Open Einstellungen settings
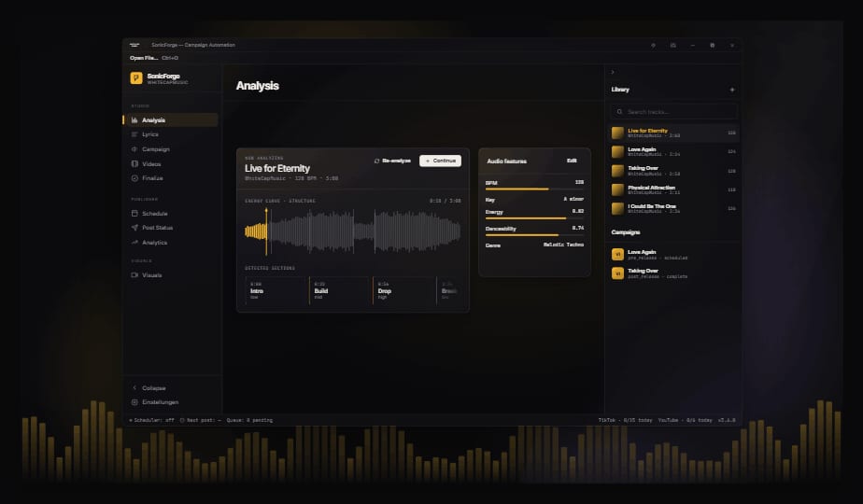The image size is (863, 504). coord(171,402)
